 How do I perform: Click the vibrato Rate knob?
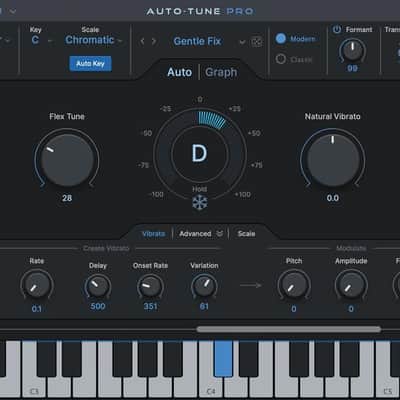pyautogui.click(x=37, y=285)
